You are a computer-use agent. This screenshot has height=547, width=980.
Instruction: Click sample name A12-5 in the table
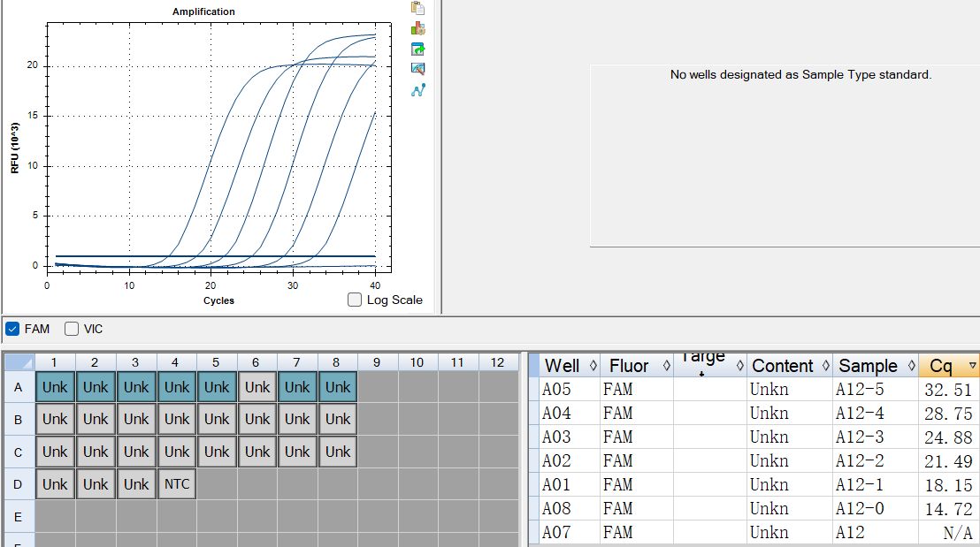[x=860, y=389]
